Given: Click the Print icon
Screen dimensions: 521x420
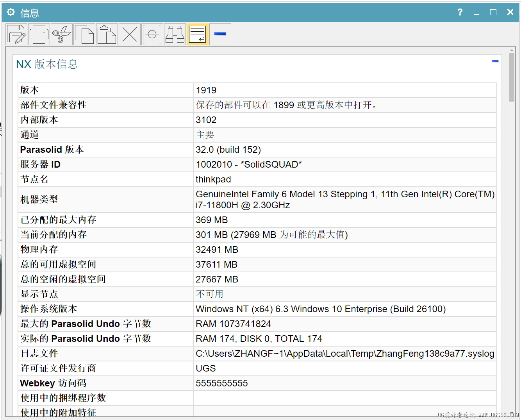Looking at the screenshot, I should 39,34.
